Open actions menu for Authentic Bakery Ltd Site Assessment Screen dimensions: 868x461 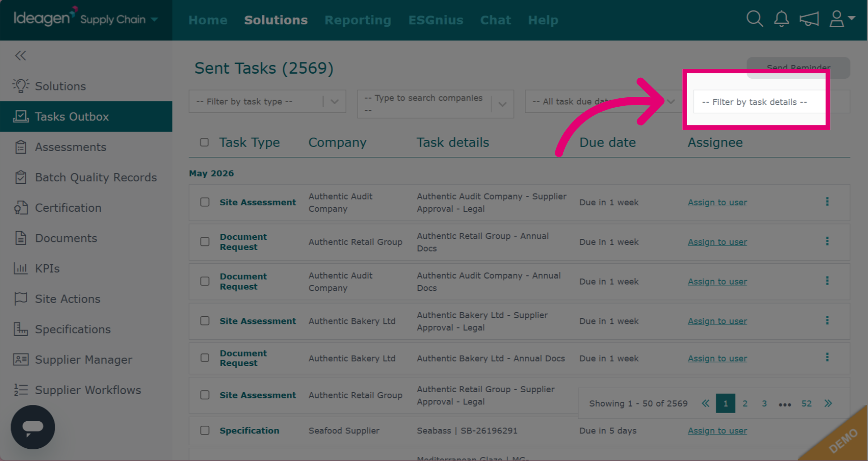click(x=827, y=320)
